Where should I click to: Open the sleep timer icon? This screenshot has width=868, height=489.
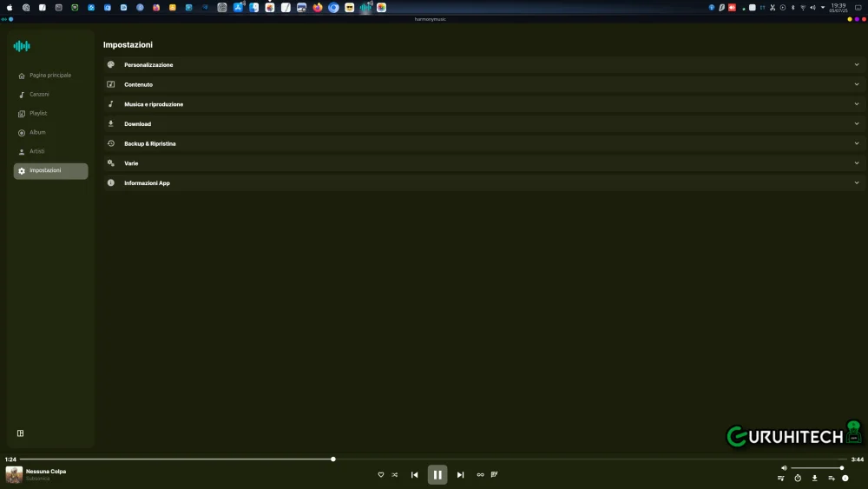[798, 478]
